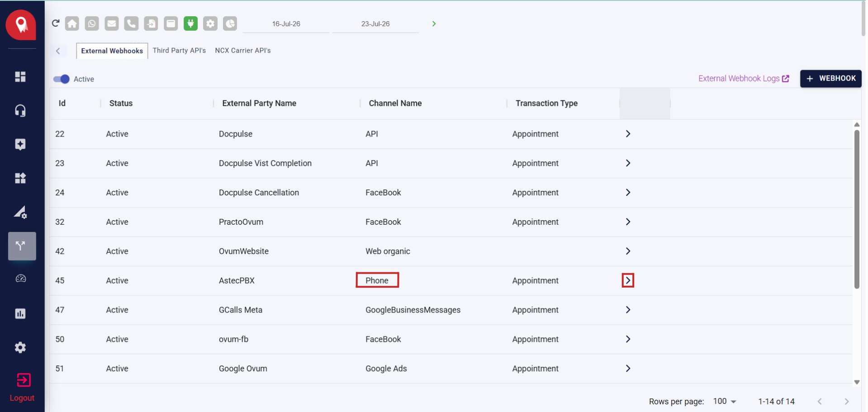868x412 pixels.
Task: Expand the Docpulse row 22 chevron
Action: pyautogui.click(x=628, y=134)
